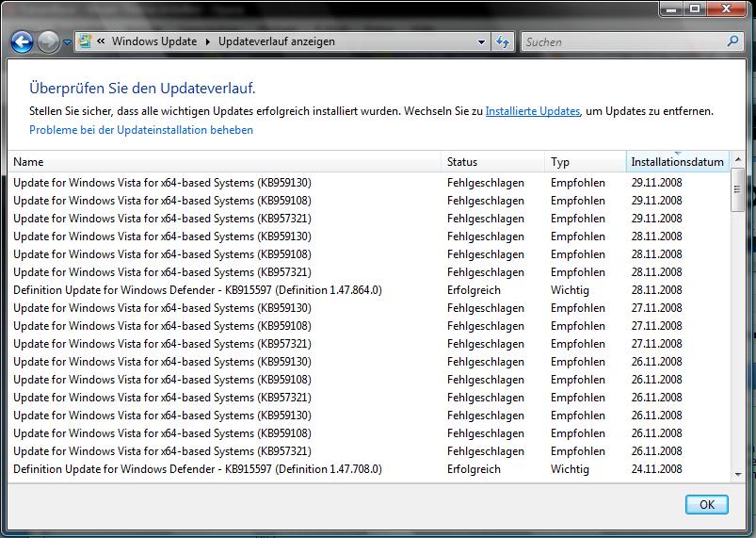
Task: Sort by the Typ column header
Action: pyautogui.click(x=586, y=162)
